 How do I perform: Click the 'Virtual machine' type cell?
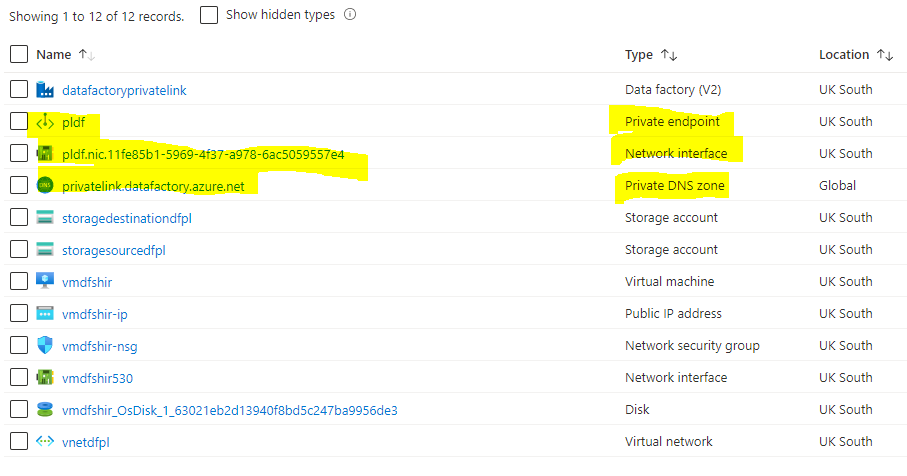tap(669, 282)
